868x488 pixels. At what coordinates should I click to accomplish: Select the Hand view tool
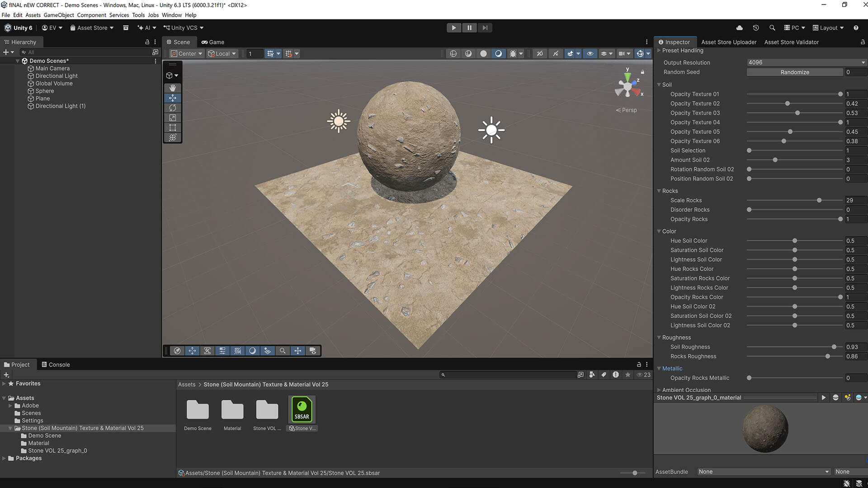click(172, 88)
